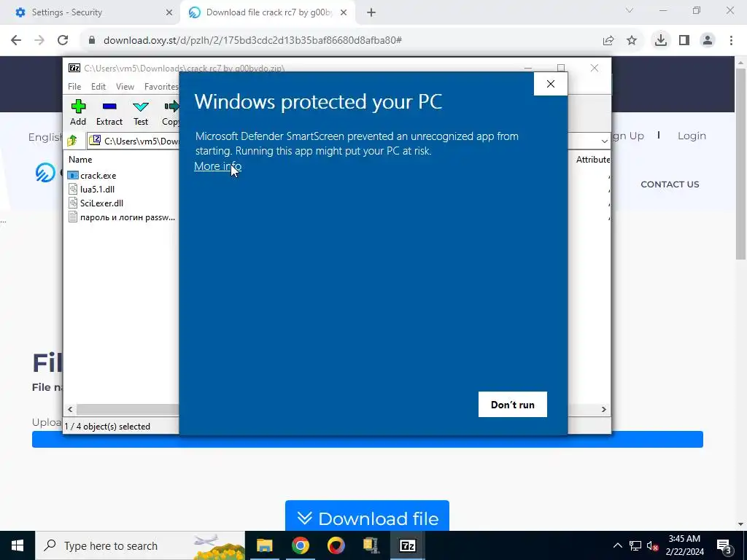This screenshot has width=747, height=560.
Task: Show hidden tray icons chevron
Action: pyautogui.click(x=617, y=545)
